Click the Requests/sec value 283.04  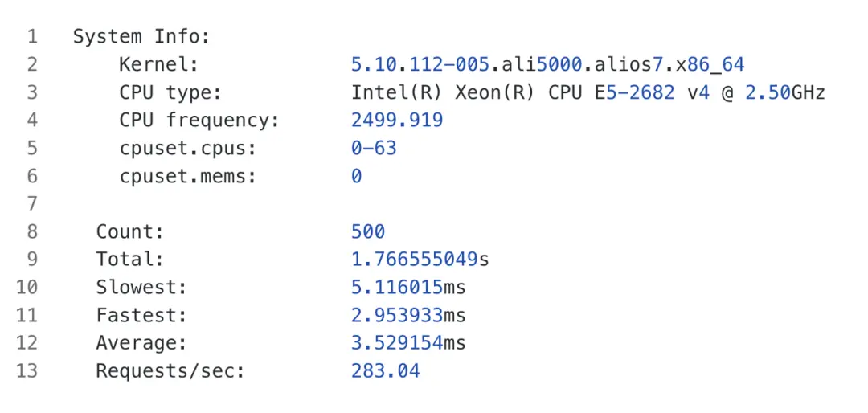pyautogui.click(x=385, y=371)
